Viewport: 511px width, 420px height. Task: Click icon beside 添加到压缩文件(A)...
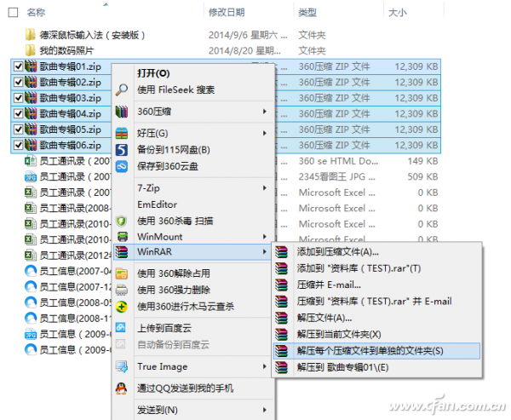click(282, 252)
